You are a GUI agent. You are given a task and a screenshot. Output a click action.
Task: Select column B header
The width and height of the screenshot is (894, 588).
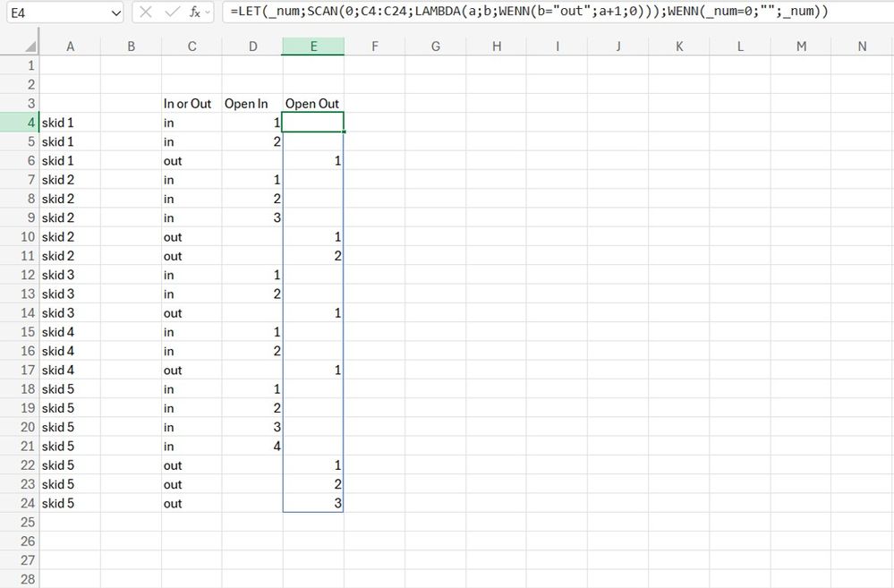(132, 47)
